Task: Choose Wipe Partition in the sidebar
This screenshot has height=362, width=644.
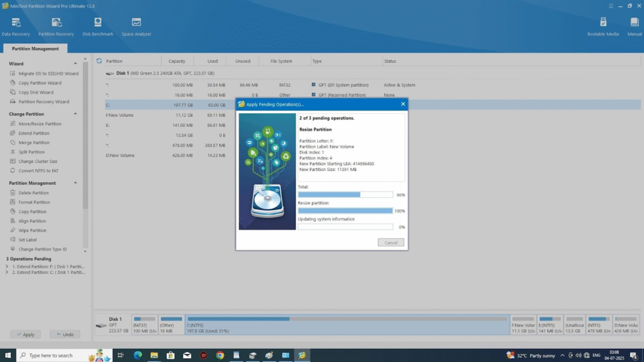Action: [28, 231]
